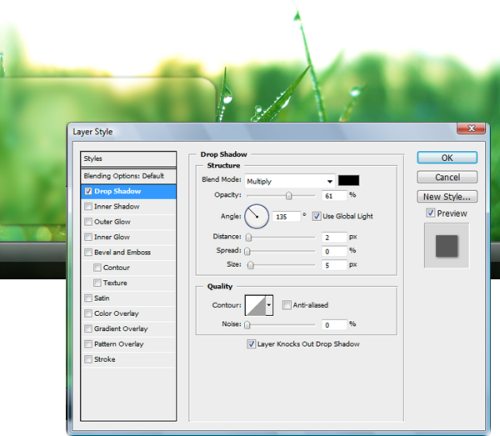Click the contour curve thumbnail
The image size is (500, 436).
point(255,305)
